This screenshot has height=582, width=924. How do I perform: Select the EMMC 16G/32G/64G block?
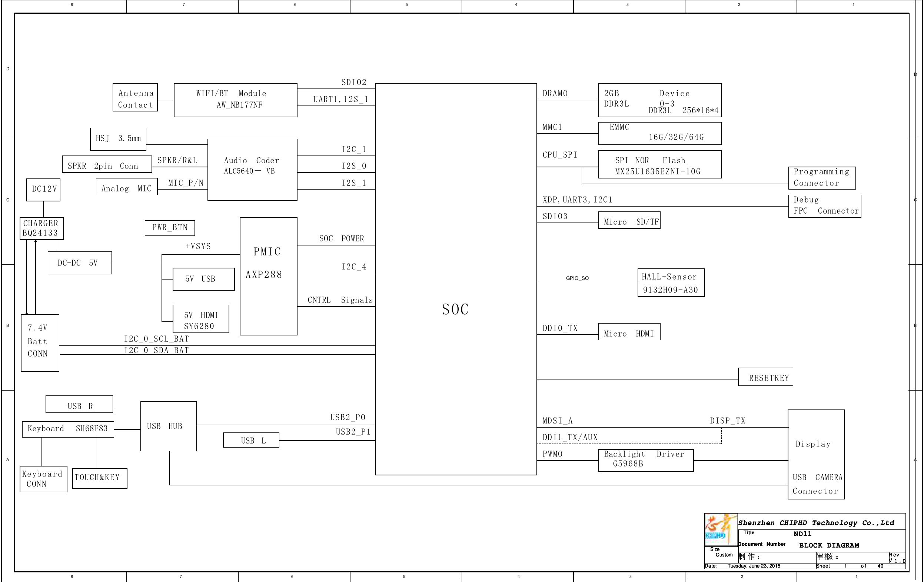click(x=659, y=133)
